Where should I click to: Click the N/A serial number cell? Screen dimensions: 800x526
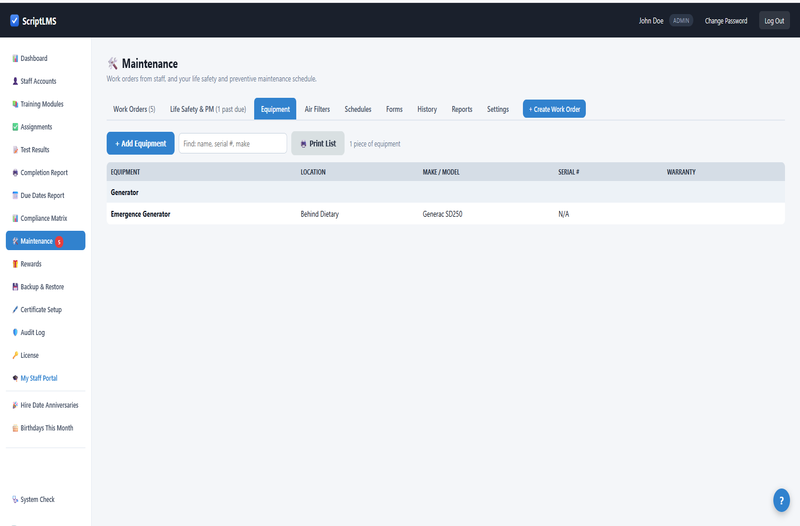pos(564,214)
